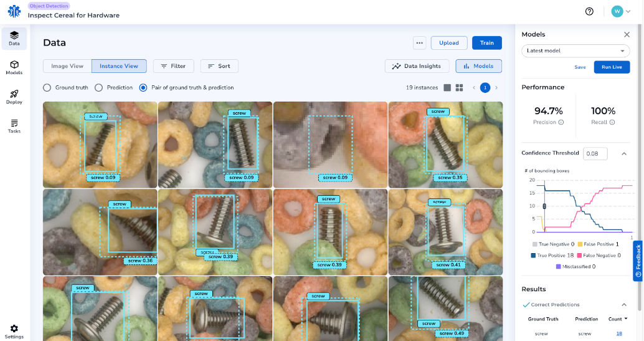Viewport: 644px width, 341px height.
Task: Click the page vertical scrollbar
Action: (x=640, y=166)
